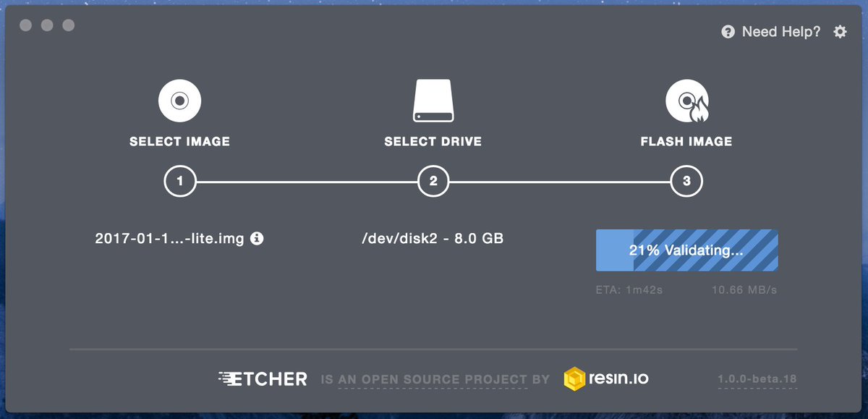The image size is (868, 419).
Task: Click the FLASH IMAGE heading
Action: tap(686, 141)
